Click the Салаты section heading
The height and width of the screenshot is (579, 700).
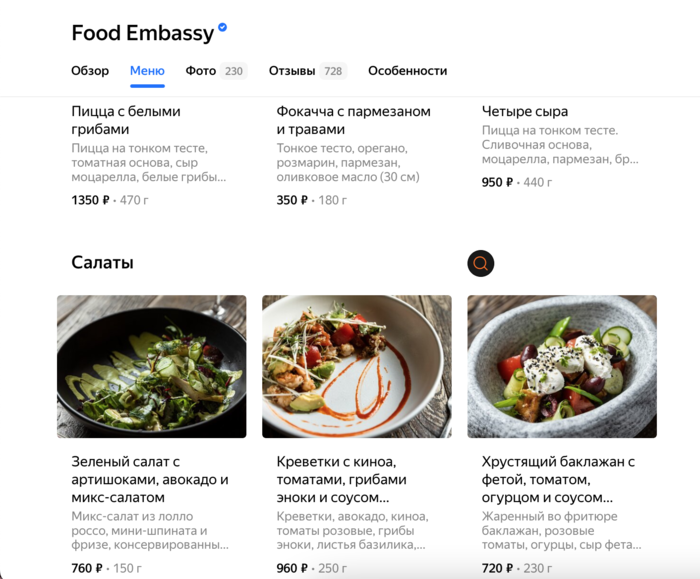click(102, 262)
